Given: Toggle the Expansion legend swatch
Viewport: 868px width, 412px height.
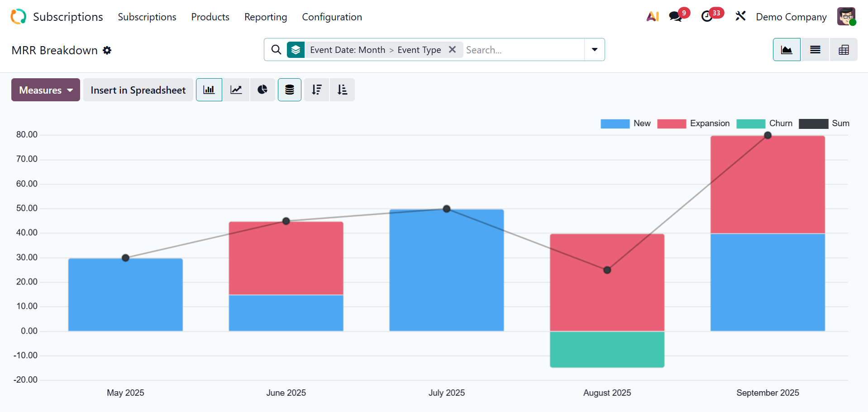Looking at the screenshot, I should coord(672,123).
